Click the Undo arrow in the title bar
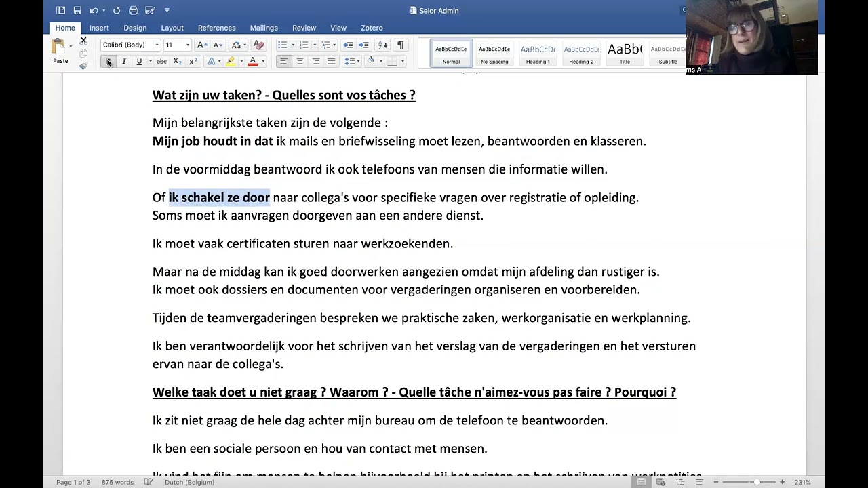The width and height of the screenshot is (868, 488). click(94, 10)
